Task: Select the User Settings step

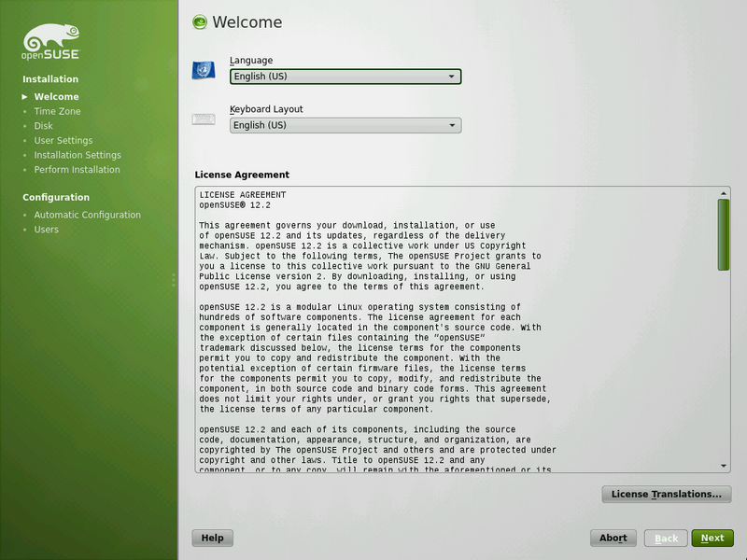Action: click(x=63, y=141)
